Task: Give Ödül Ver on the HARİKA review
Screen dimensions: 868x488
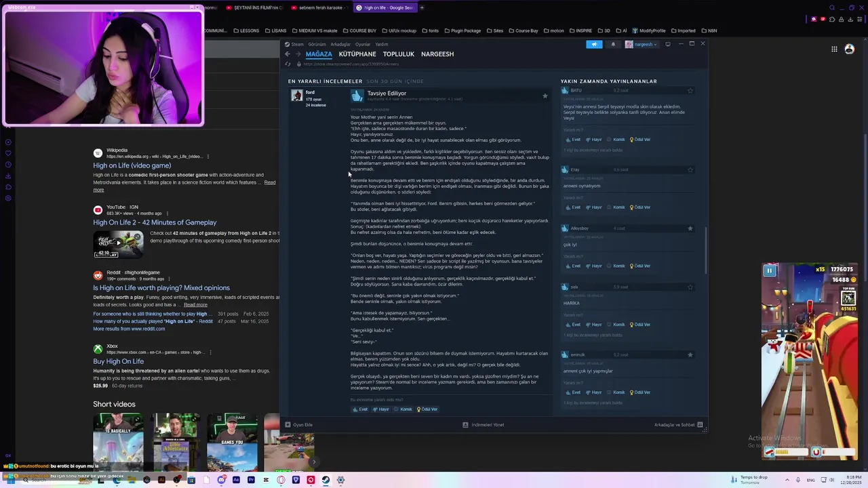Action: coord(640,325)
